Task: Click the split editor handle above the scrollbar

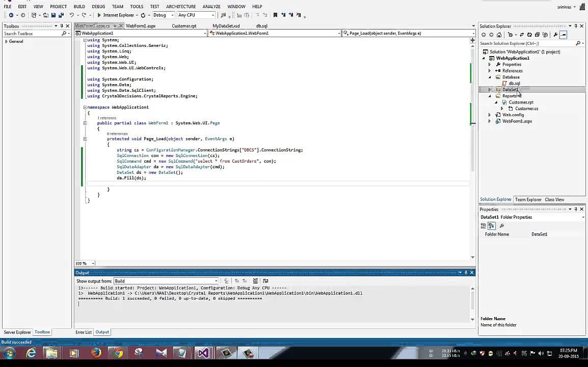Action: tap(472, 40)
